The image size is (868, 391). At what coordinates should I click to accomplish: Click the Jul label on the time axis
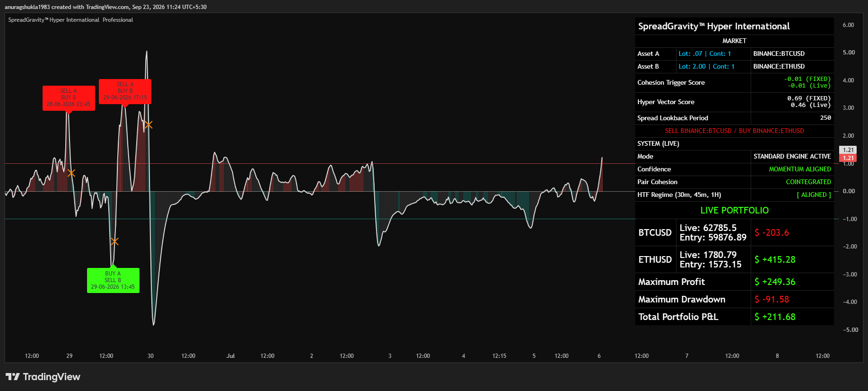coord(230,356)
